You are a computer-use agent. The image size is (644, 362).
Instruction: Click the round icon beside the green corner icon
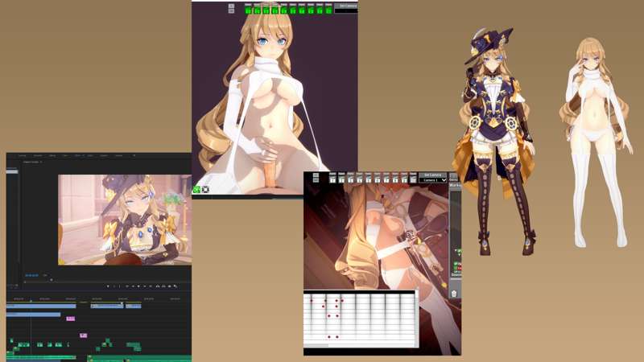click(x=205, y=190)
